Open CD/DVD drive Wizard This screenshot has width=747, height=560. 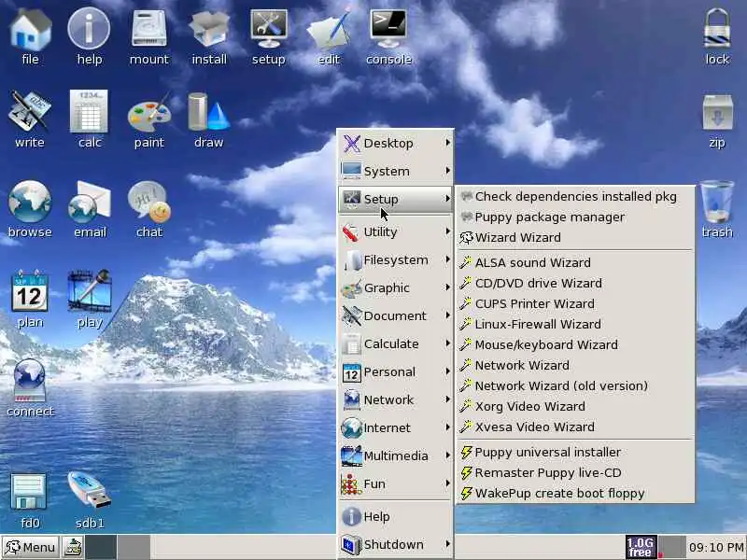pyautogui.click(x=575, y=284)
